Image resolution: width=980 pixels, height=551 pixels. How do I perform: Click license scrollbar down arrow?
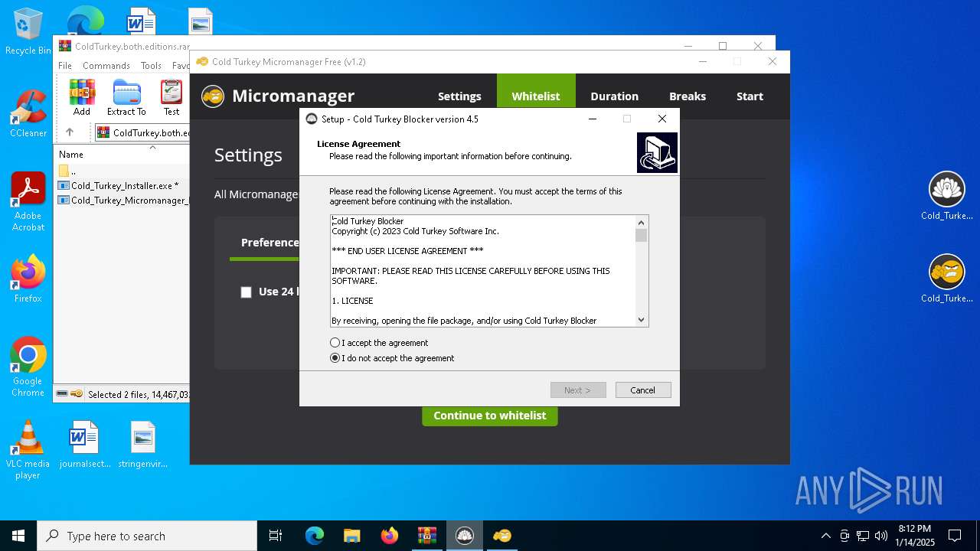[x=642, y=320]
